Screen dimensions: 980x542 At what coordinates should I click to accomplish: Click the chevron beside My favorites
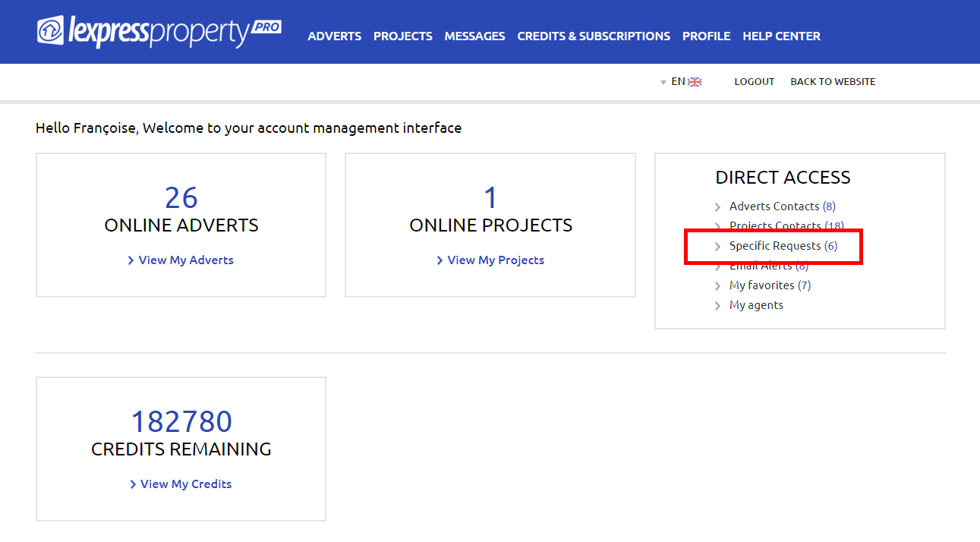click(x=718, y=286)
